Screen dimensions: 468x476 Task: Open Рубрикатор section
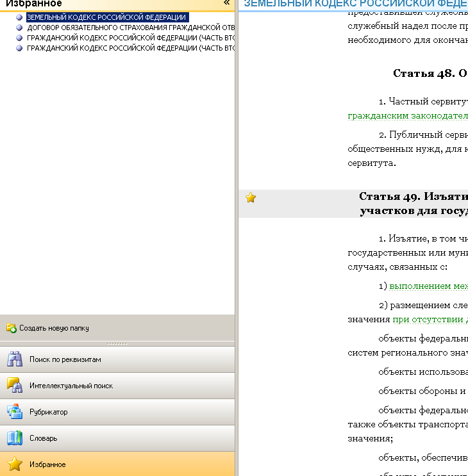pos(117,412)
